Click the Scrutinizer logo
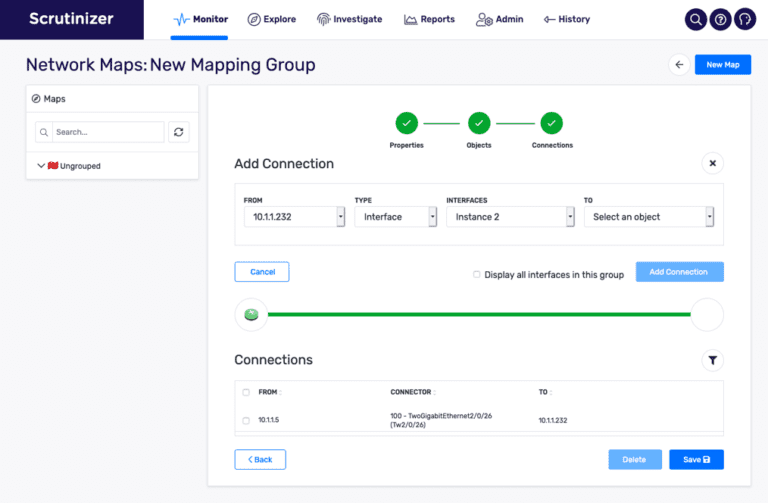The height and width of the screenshot is (503, 768). coord(72,19)
